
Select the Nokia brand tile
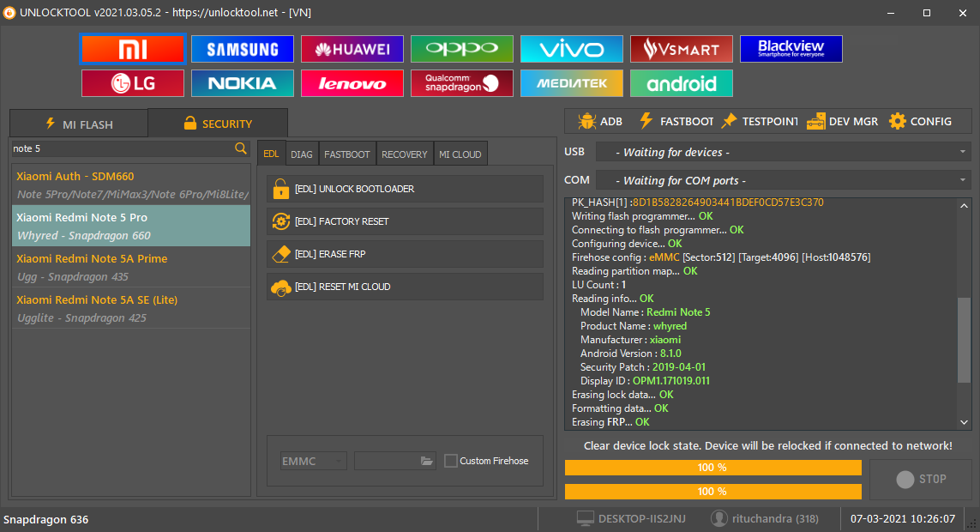(x=243, y=83)
